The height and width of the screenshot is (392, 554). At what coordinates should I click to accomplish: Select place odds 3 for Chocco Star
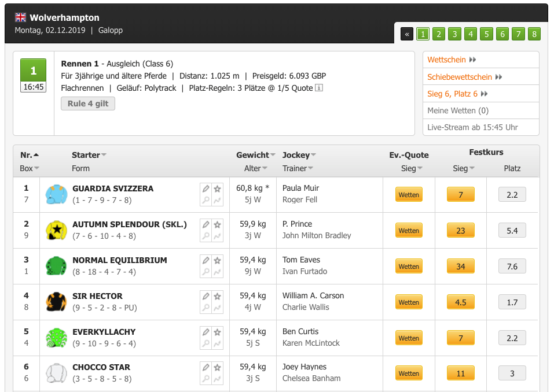(x=512, y=373)
